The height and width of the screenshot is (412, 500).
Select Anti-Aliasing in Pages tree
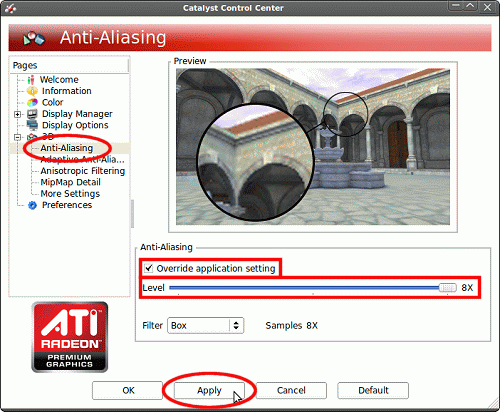[x=67, y=148]
